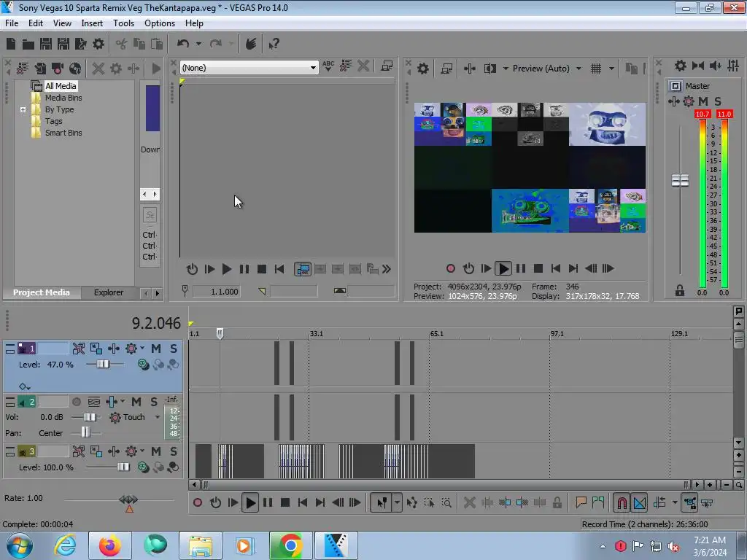Select Media Bins folder in tree
This screenshot has height=560, width=747.
63,98
